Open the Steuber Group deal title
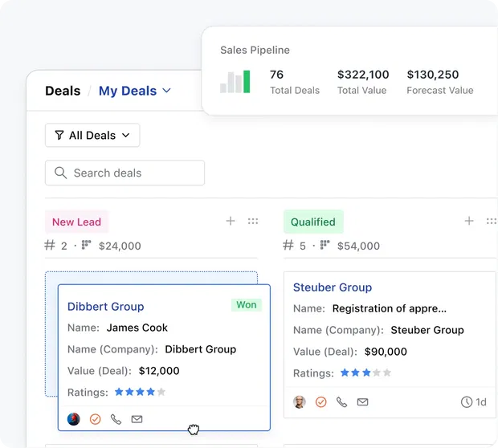Screen dimensions: 498x448 pos(333,287)
